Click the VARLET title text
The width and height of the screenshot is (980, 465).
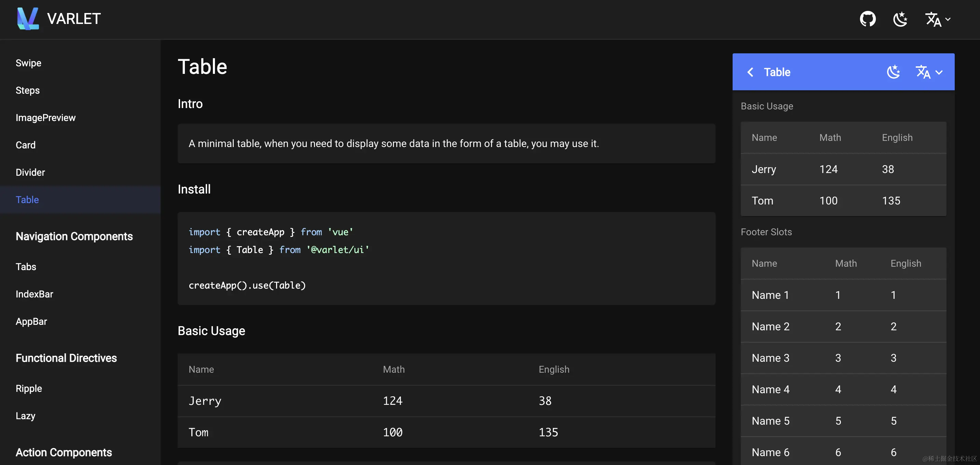(74, 19)
